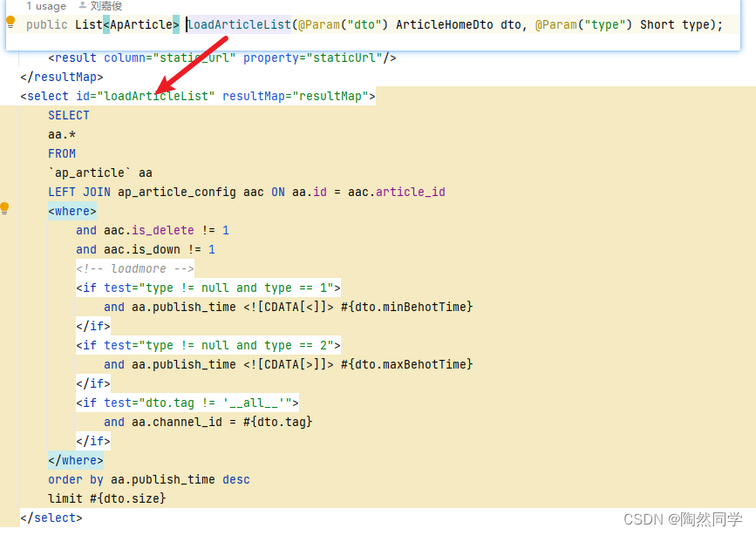Click the @Param("type") annotation
The image size is (756, 535).
(x=583, y=24)
